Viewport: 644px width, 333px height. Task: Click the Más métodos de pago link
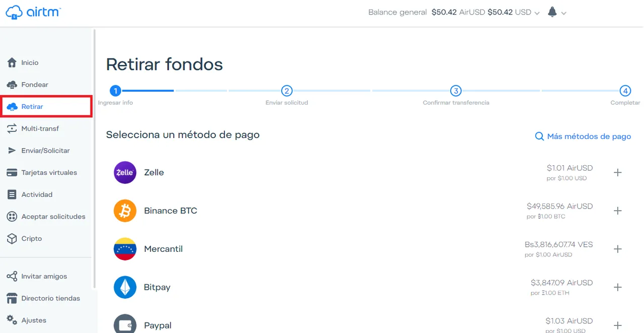(x=589, y=137)
